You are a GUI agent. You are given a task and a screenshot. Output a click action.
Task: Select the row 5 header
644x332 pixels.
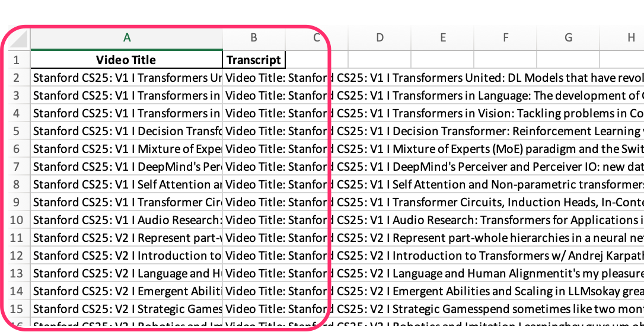click(x=16, y=131)
